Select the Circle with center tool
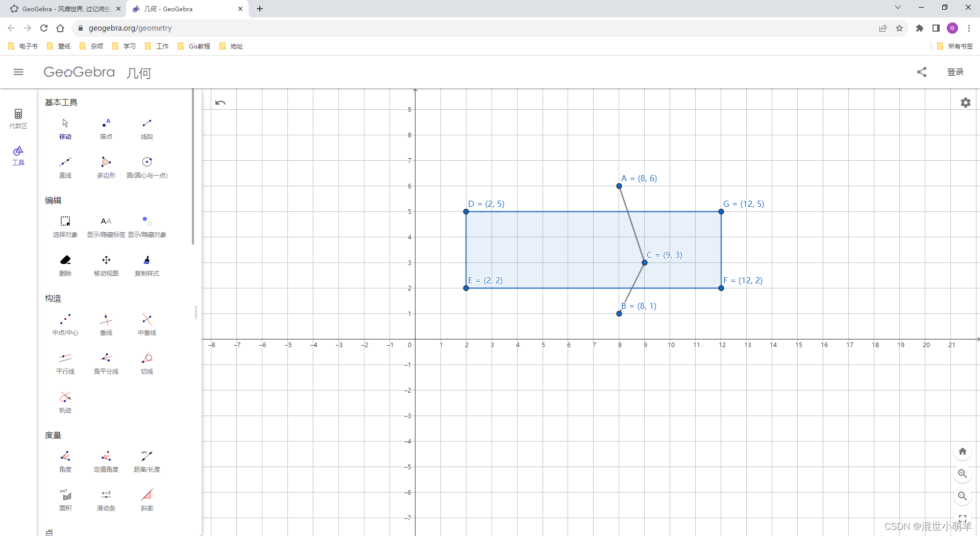 click(147, 167)
